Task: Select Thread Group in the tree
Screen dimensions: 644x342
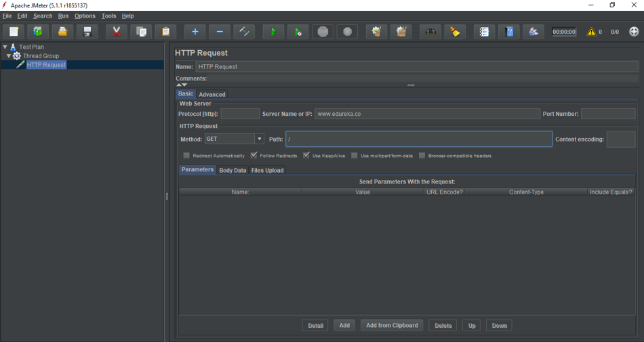Action: click(41, 56)
